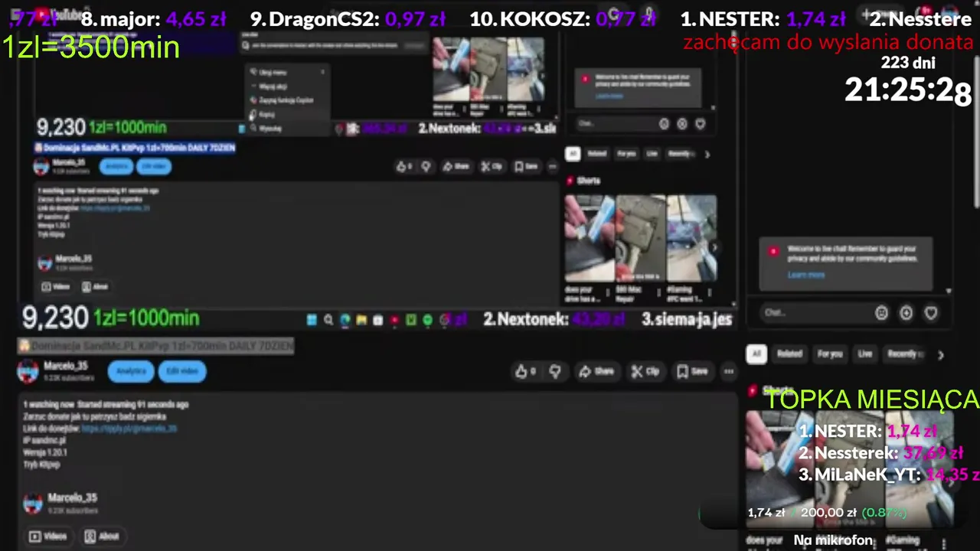Like the video on the main page
The width and height of the screenshot is (980, 551).
point(524,371)
